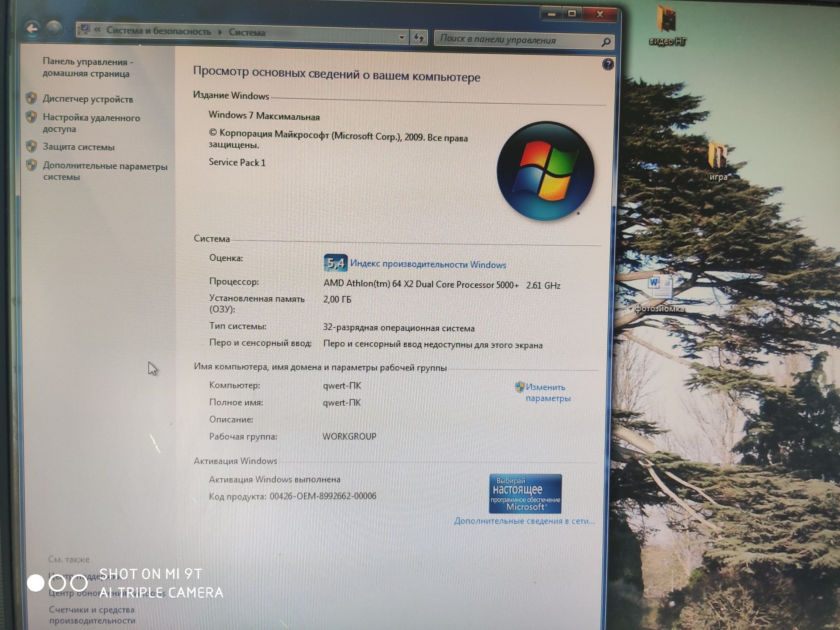840x630 pixels.
Task: Select 'Система' breadcrumb in address bar
Action: click(247, 32)
